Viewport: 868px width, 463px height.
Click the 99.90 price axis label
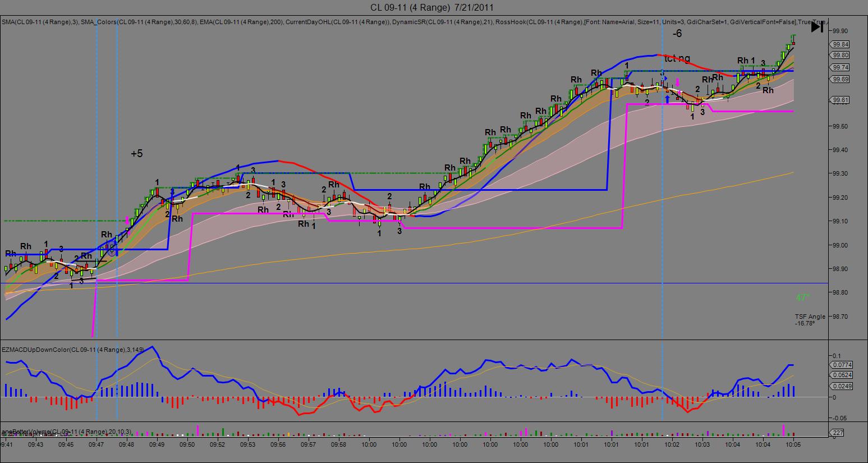[840, 31]
